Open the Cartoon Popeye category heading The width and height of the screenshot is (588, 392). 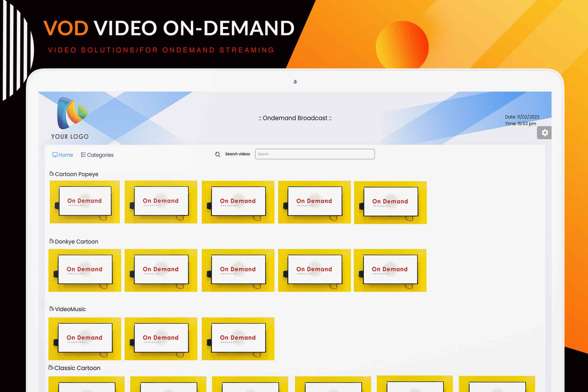[77, 174]
